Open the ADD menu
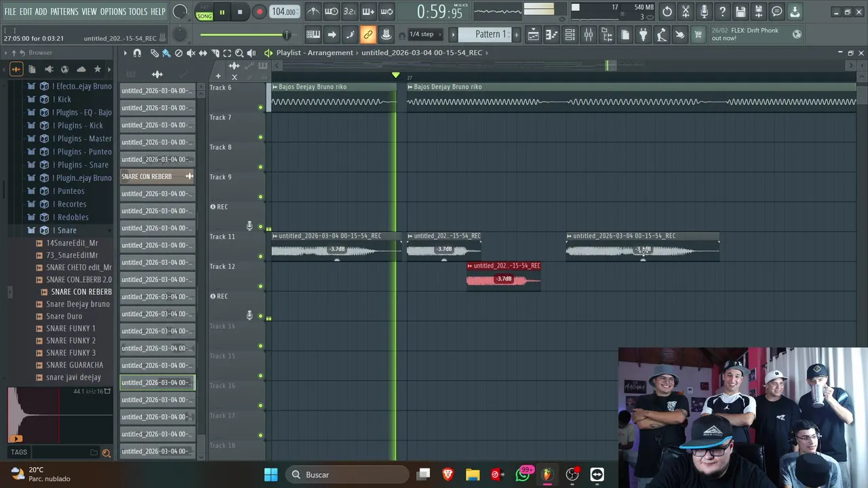 click(41, 12)
